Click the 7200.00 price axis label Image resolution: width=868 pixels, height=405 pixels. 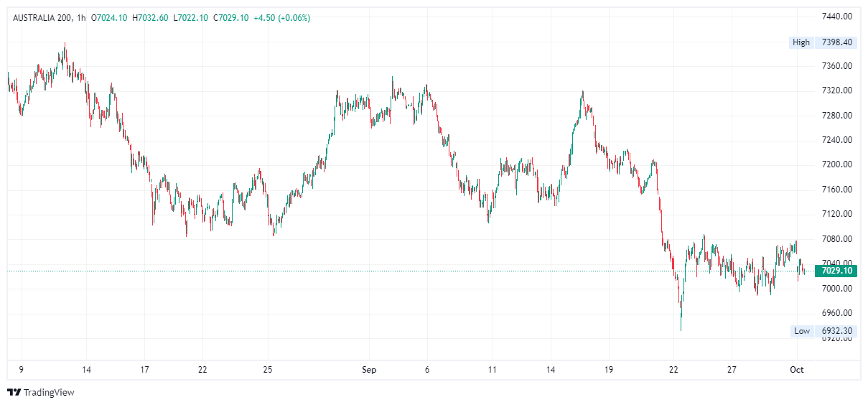[836, 164]
